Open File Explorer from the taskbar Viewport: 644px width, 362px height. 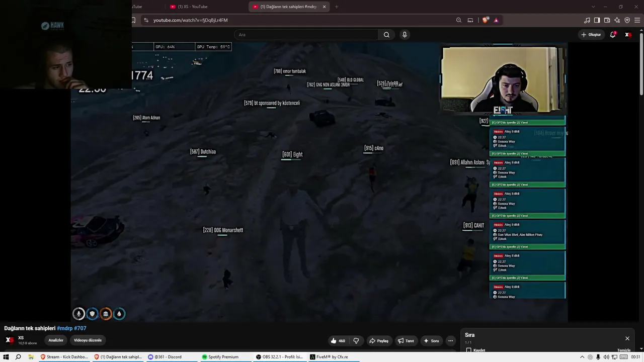(x=31, y=357)
